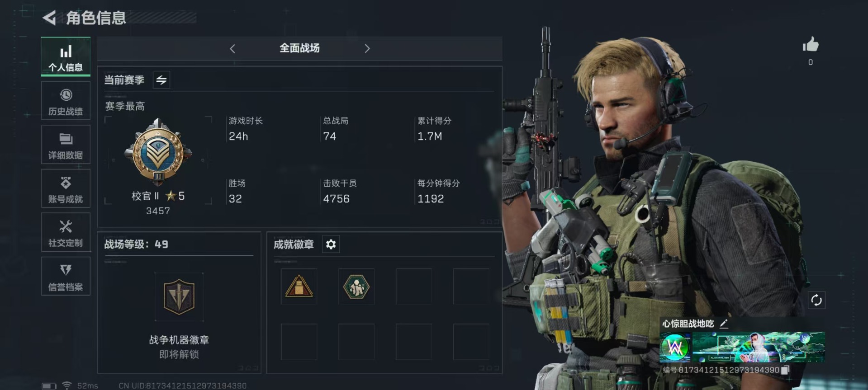Select the green hexagon achievement badge
This screenshot has height=390, width=868.
[356, 287]
